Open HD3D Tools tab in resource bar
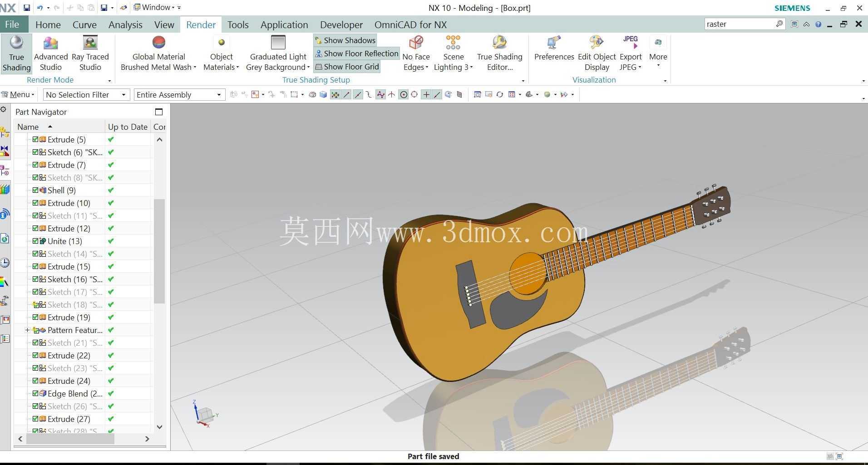 (5, 214)
